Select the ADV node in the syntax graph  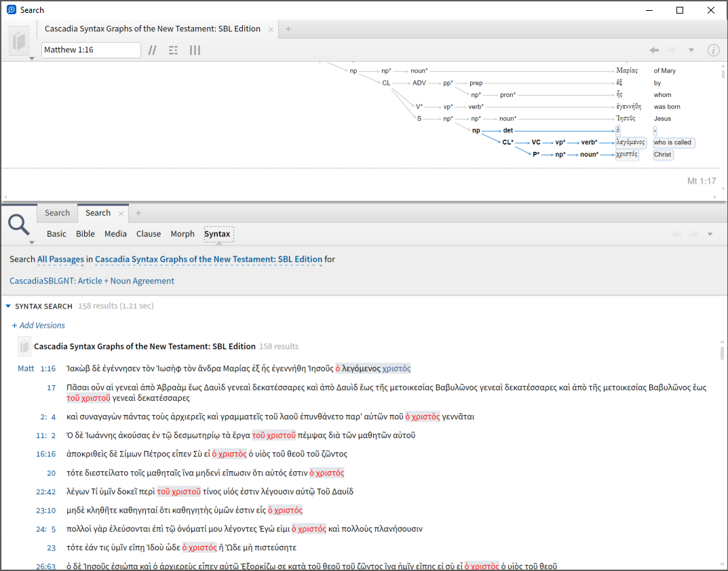click(419, 83)
